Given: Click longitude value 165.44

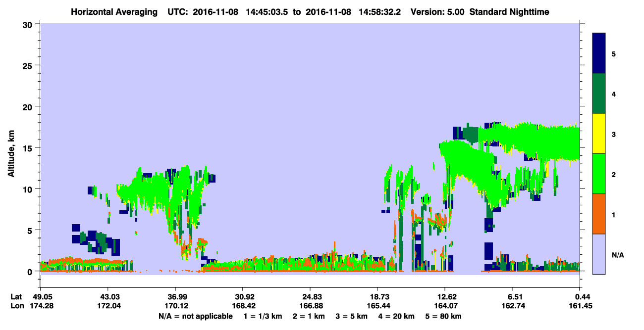Looking at the screenshot, I should 378,306.
